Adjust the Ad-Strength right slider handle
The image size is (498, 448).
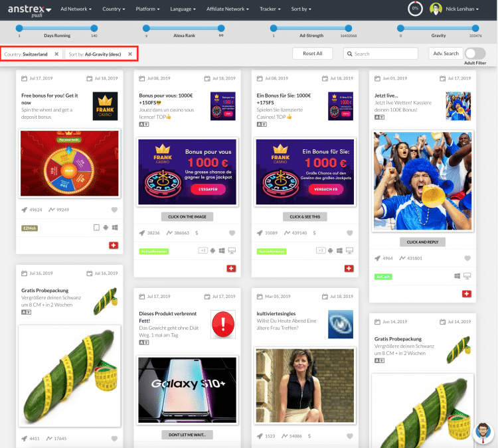349,29
